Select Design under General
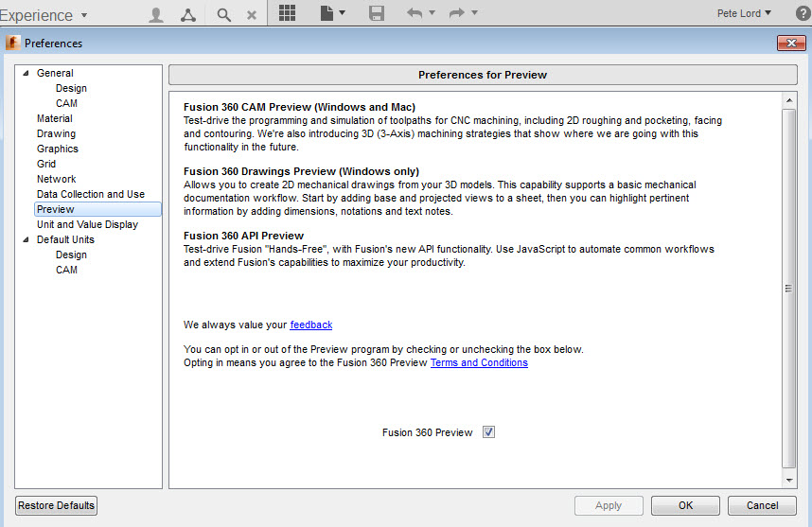The height and width of the screenshot is (527, 812). [71, 88]
